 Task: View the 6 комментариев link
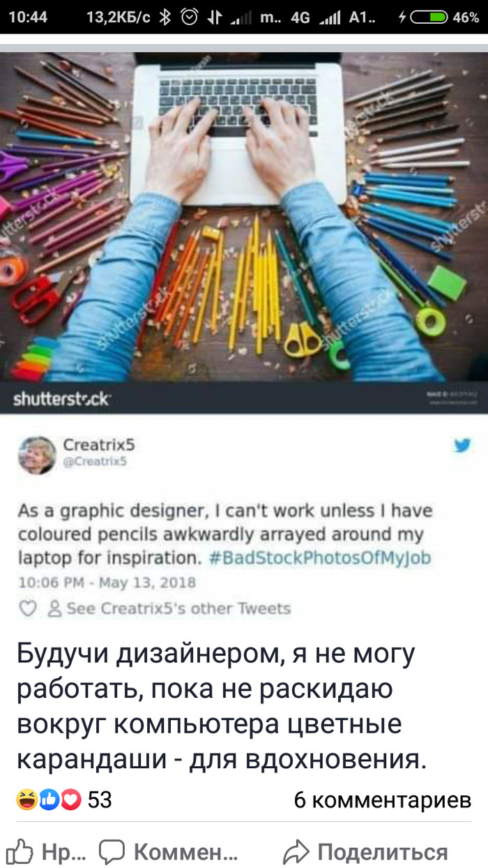[x=383, y=800]
